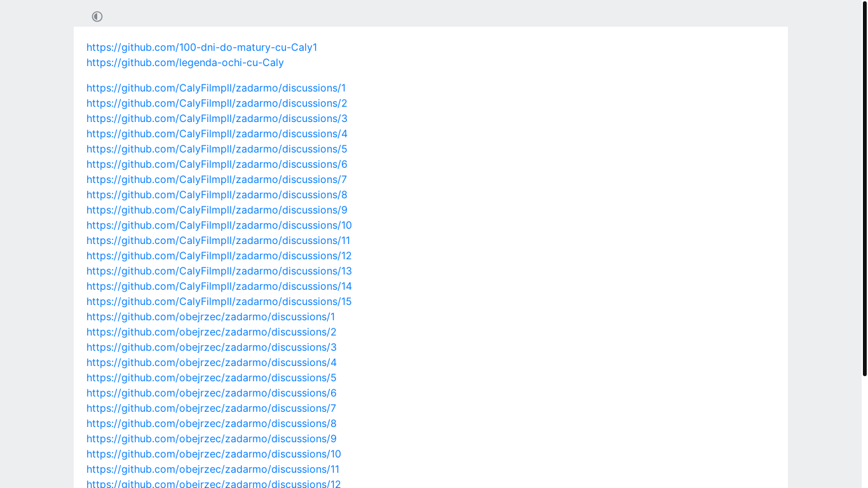
Task: Open obejrzec zadarmo discussions/6 link
Action: coord(212,393)
